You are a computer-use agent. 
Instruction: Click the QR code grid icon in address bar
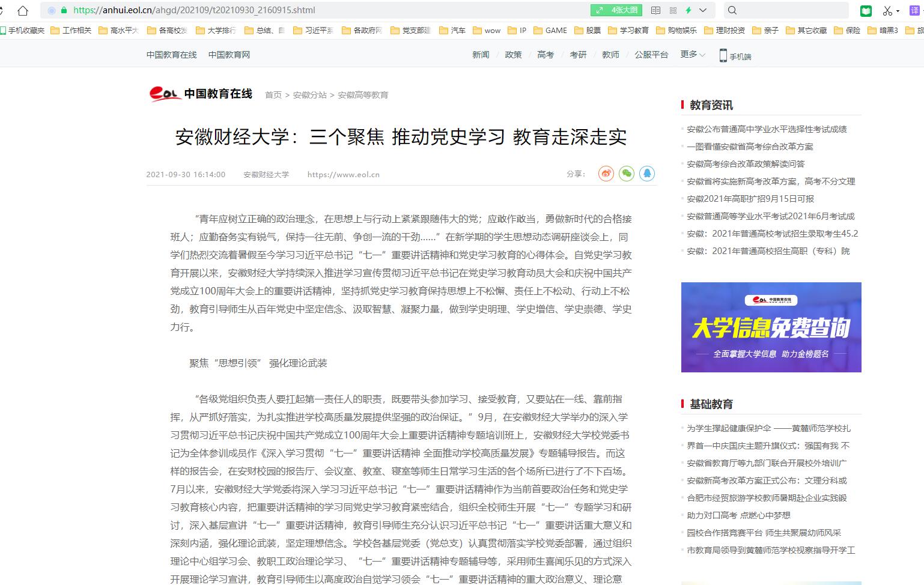pos(673,10)
